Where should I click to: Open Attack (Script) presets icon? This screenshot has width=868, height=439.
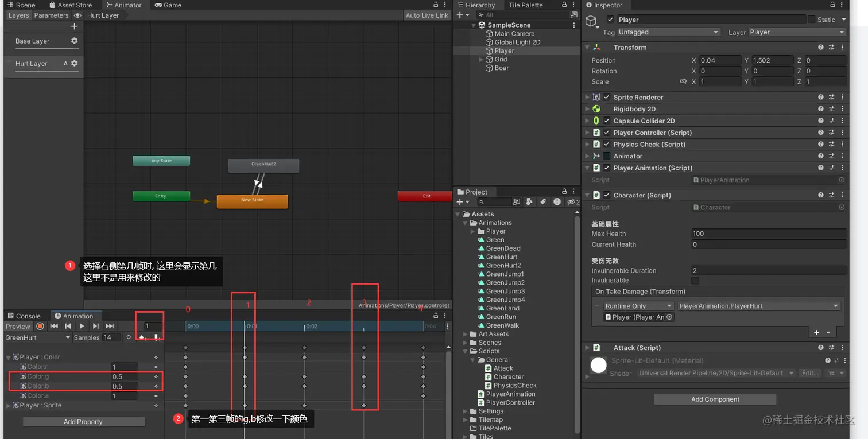coord(831,348)
